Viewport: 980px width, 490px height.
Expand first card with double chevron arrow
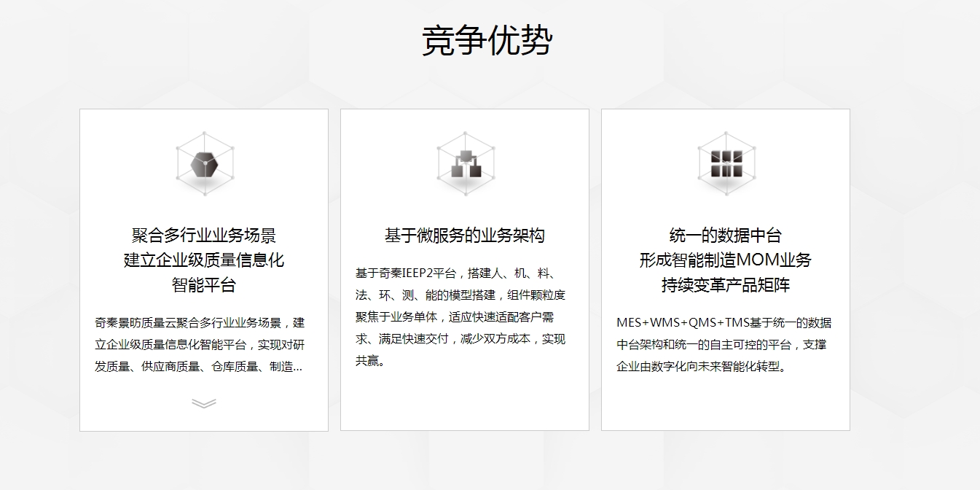(204, 403)
